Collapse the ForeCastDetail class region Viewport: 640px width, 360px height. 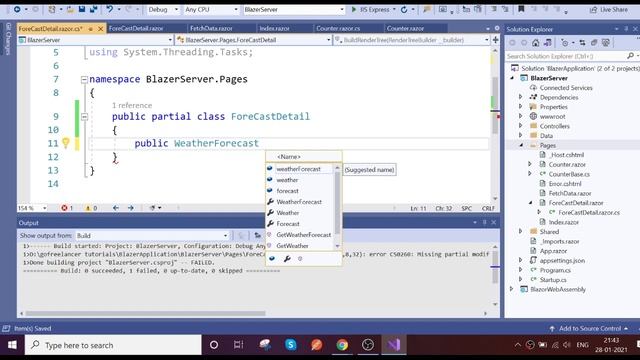point(84,117)
